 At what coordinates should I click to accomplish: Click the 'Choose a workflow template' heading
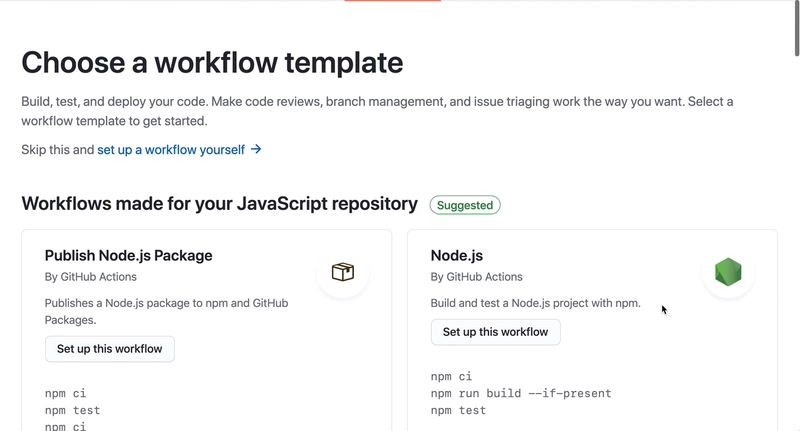point(212,63)
